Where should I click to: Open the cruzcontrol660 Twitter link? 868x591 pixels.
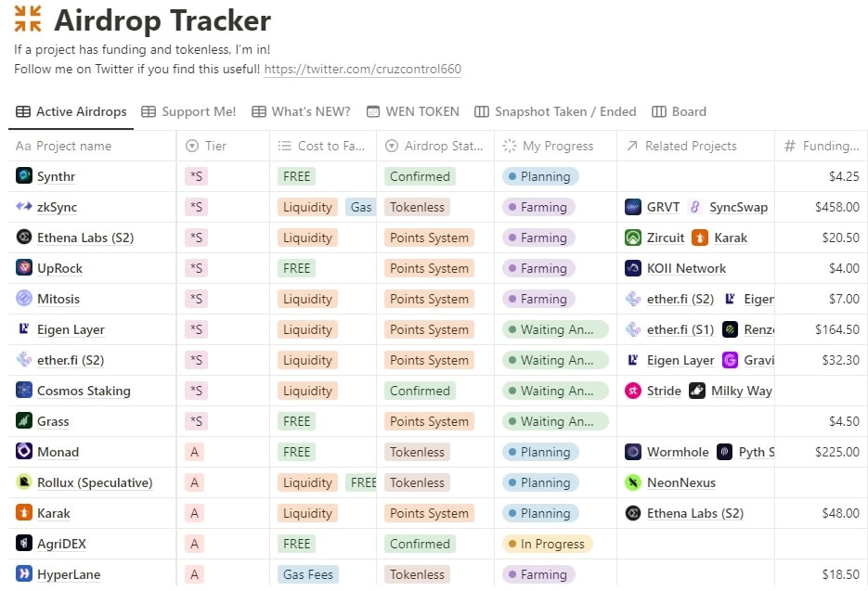click(x=362, y=70)
